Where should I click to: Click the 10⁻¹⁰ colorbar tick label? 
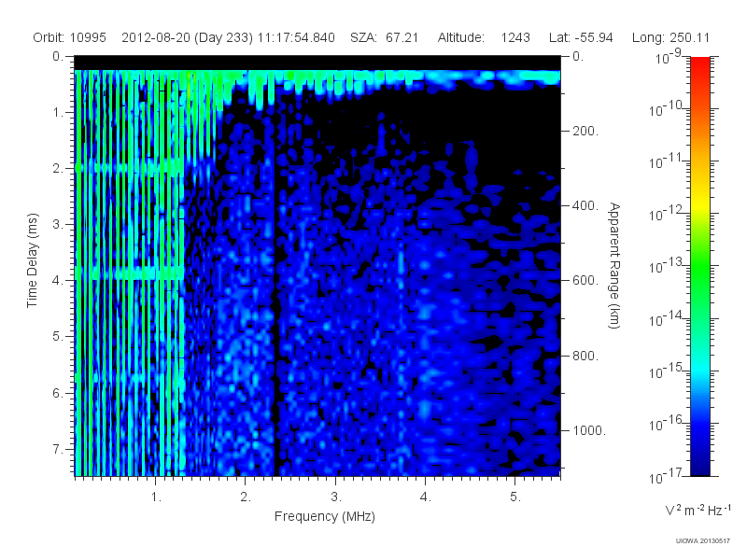[x=667, y=109]
